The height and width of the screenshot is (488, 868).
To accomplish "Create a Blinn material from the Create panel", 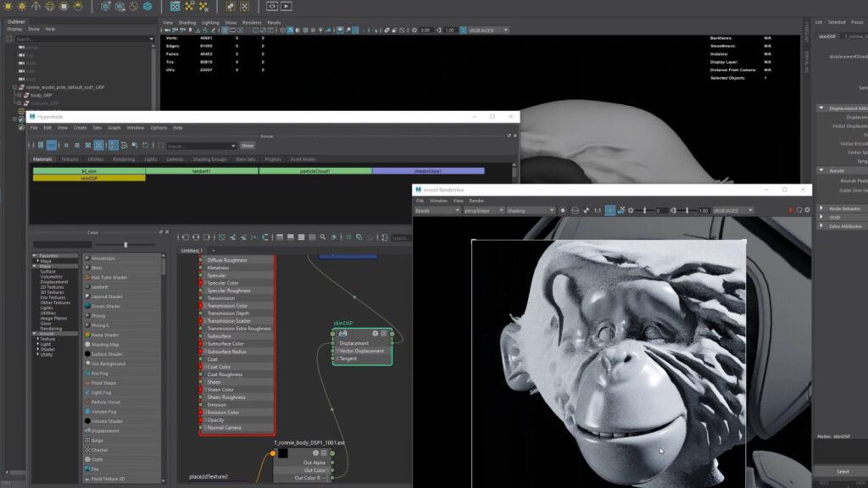I will coord(102,269).
